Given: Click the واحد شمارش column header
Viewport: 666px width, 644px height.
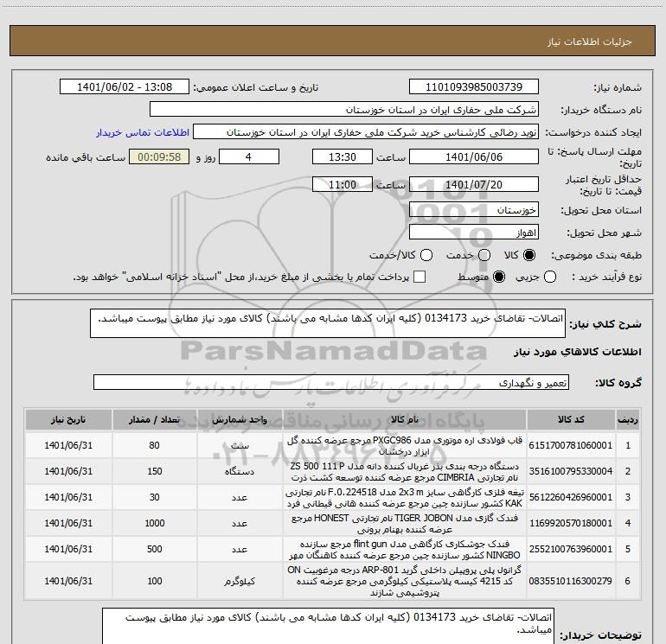Looking at the screenshot, I should pyautogui.click(x=240, y=420).
